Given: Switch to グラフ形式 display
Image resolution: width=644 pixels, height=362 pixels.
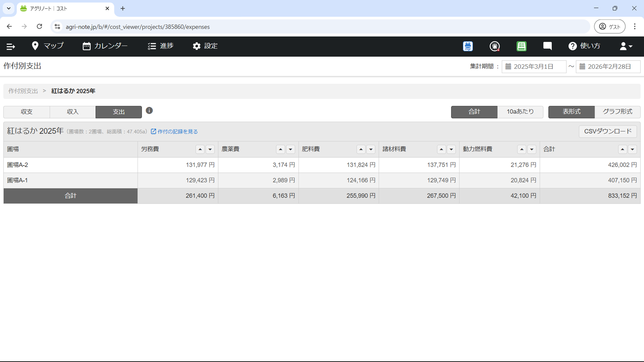Looking at the screenshot, I should pos(617,112).
